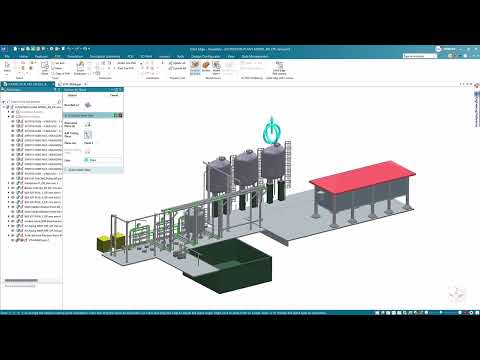The width and height of the screenshot is (480, 360).
Task: Toggle visibility of the last tree item
Action: [x=13, y=240]
